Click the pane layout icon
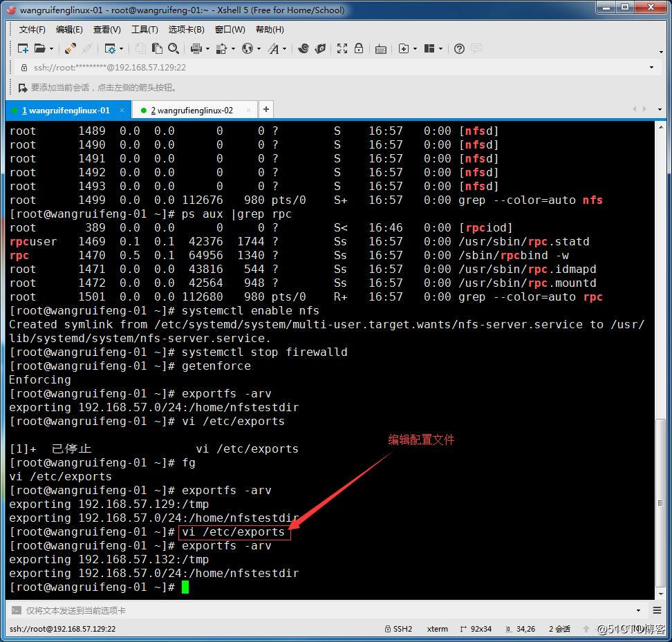672x642 pixels. [429, 48]
